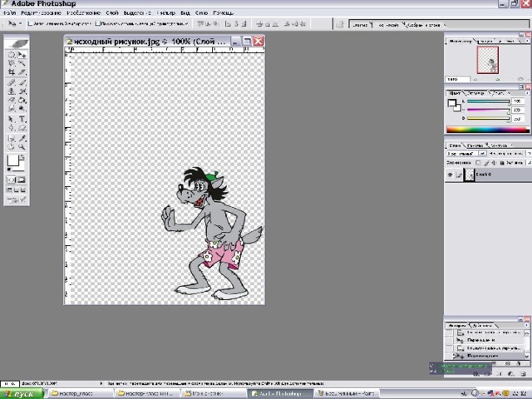Click the color spectrum ramp bar
Image resolution: width=532 pixels, height=399 pixels.
tap(488, 130)
